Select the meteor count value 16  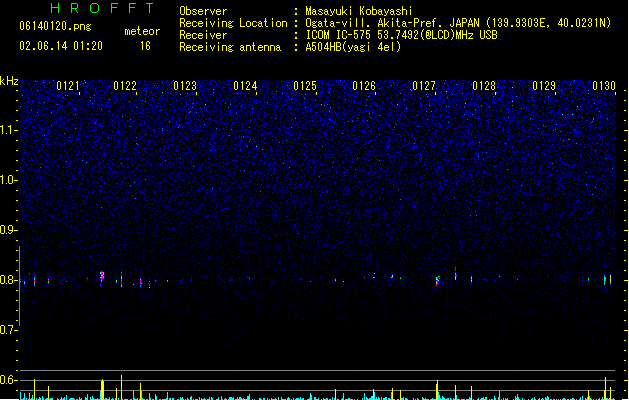point(145,46)
